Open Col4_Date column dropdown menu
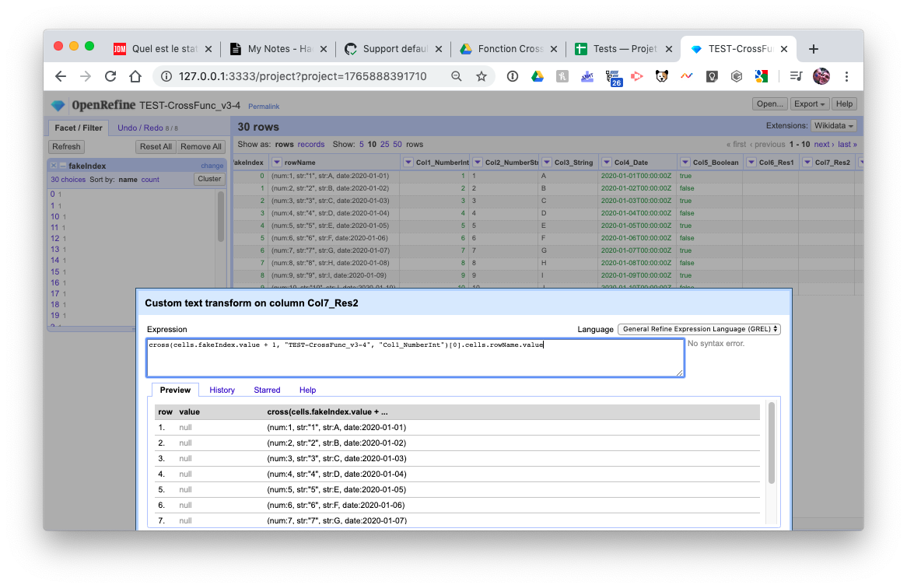This screenshot has height=588, width=907. coord(607,163)
